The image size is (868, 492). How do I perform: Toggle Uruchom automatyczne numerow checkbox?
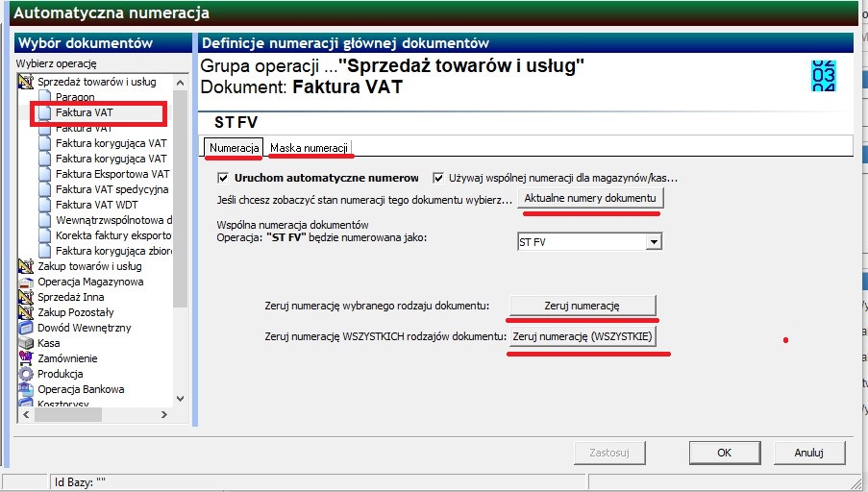tap(223, 178)
